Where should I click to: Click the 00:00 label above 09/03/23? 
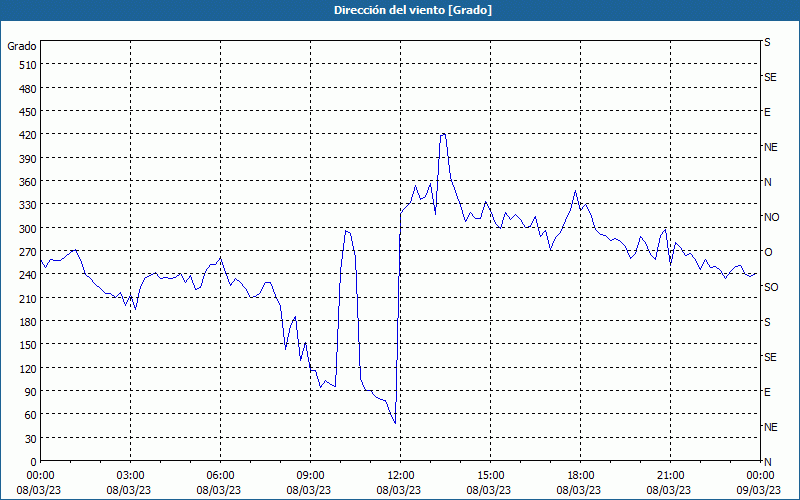tap(760, 476)
